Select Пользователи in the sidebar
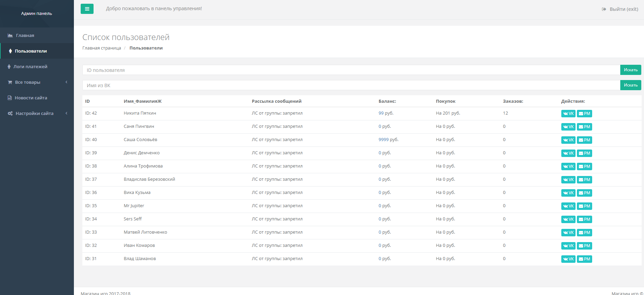The image size is (644, 295). coord(31,51)
